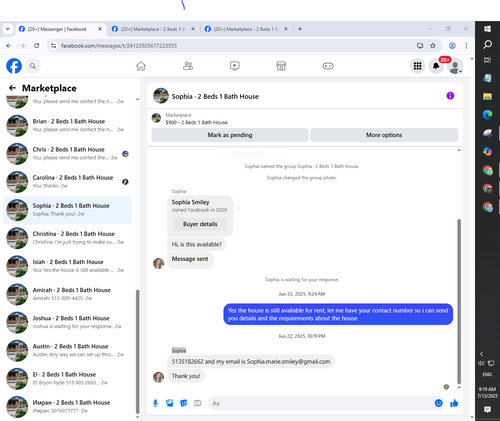Click Mark as pending button
This screenshot has height=421, width=500.
[230, 135]
